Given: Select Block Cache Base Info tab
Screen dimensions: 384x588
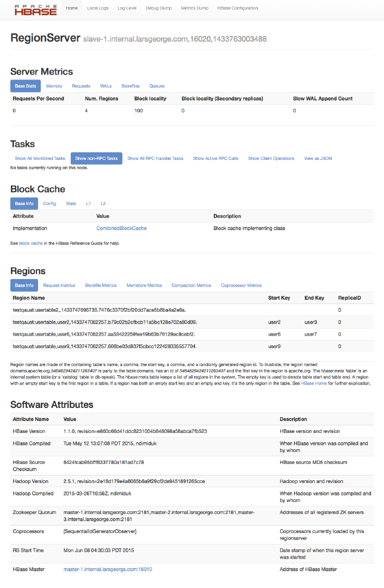Looking at the screenshot, I should pos(24,203).
